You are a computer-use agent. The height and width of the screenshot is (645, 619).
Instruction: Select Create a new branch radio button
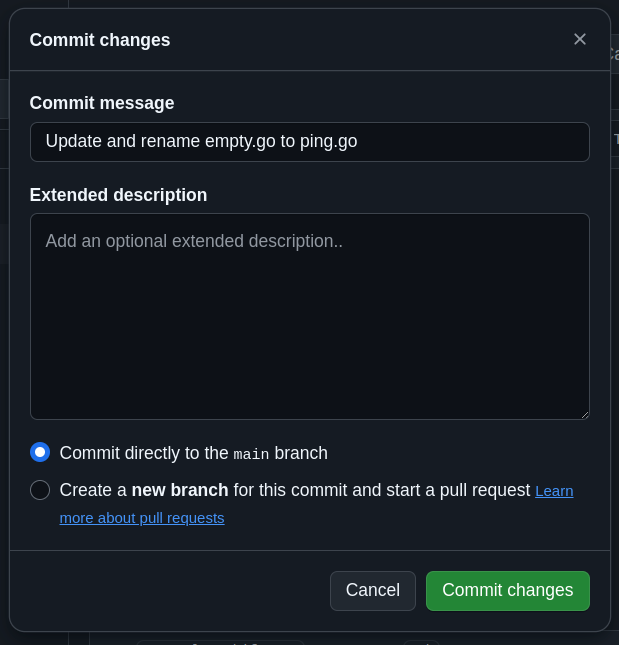(x=40, y=490)
